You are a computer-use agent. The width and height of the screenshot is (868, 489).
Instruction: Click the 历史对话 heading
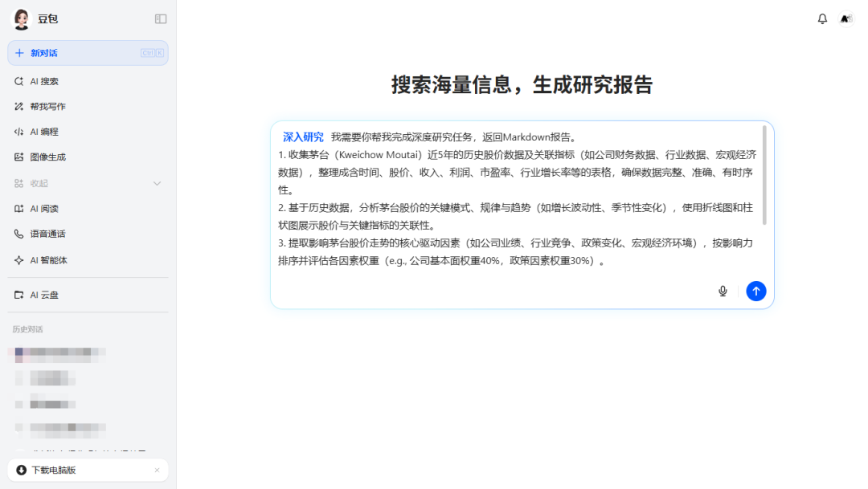click(x=27, y=329)
